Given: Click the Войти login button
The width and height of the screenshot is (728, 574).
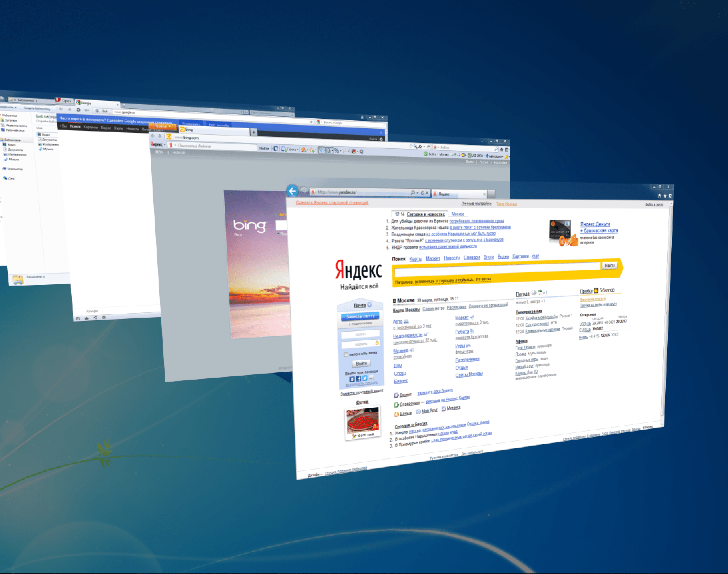Looking at the screenshot, I should click(x=361, y=364).
